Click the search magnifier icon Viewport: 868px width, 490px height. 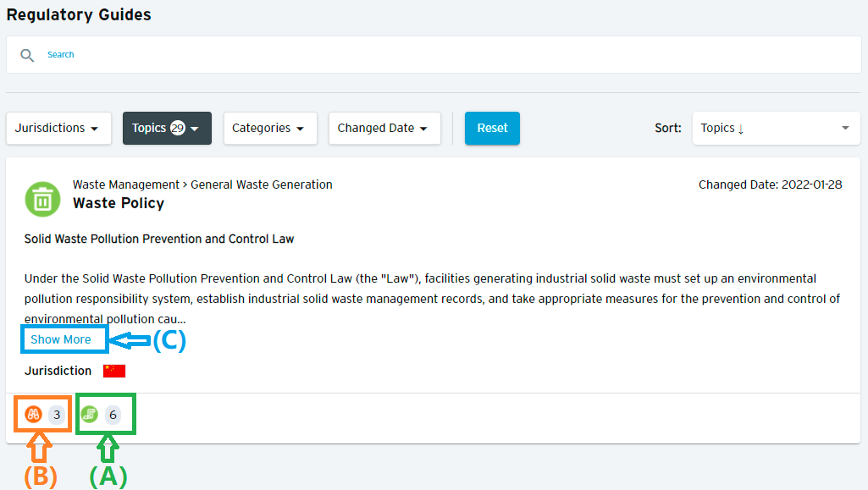pos(27,55)
